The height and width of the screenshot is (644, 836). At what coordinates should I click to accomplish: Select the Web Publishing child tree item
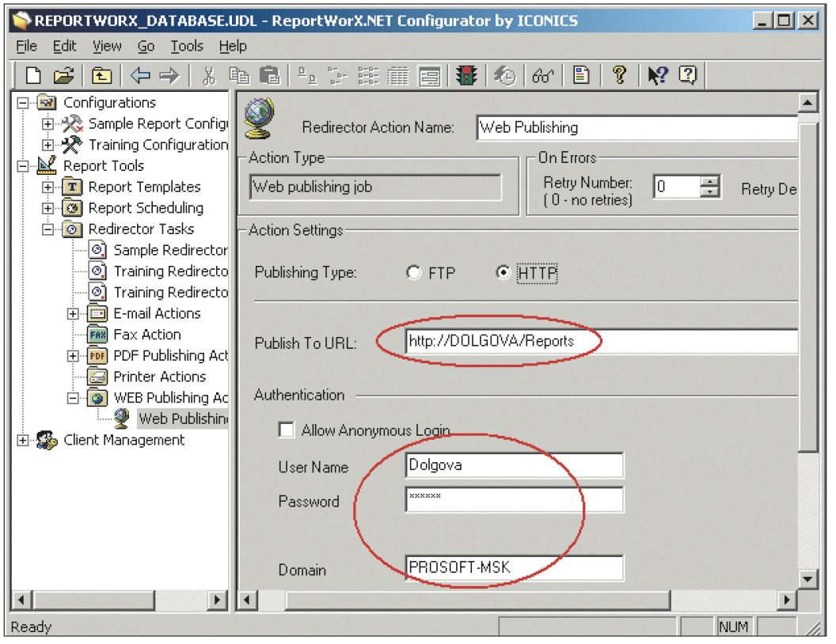pyautogui.click(x=183, y=419)
